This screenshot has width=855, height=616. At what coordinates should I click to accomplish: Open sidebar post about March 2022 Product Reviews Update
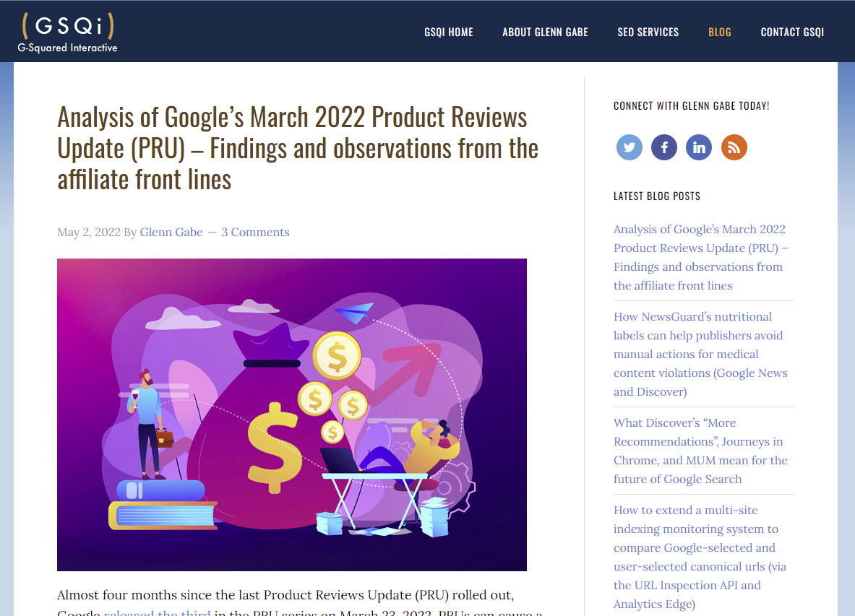tap(700, 257)
